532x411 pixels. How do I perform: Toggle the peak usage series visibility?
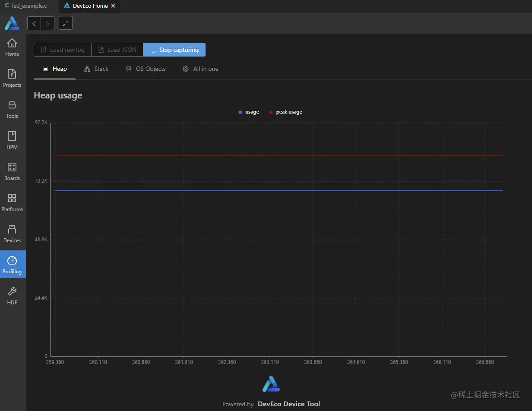(x=286, y=112)
